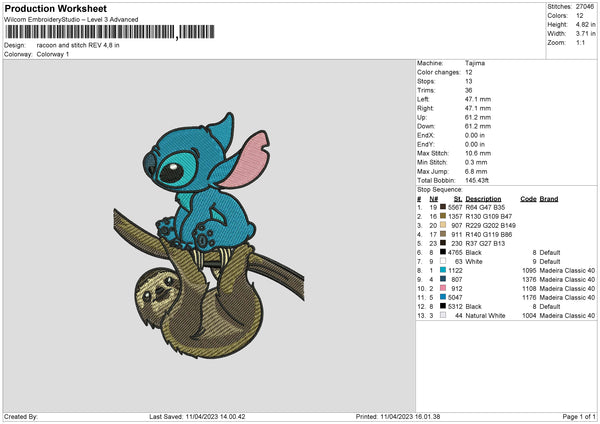Click the 'Page 1 of 1' indicator

point(579,417)
